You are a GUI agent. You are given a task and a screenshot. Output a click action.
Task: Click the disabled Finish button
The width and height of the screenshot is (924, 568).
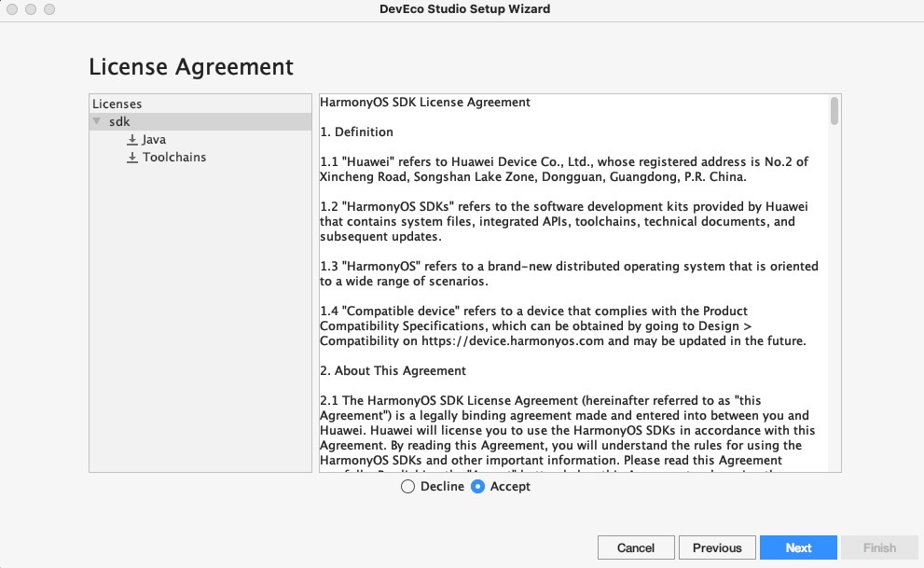tap(880, 547)
